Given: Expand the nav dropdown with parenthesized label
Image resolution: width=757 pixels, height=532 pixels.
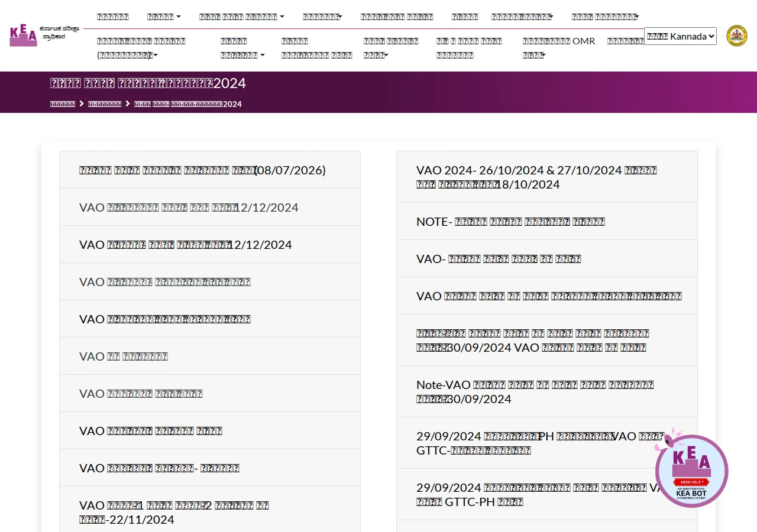Looking at the screenshot, I should (141, 48).
